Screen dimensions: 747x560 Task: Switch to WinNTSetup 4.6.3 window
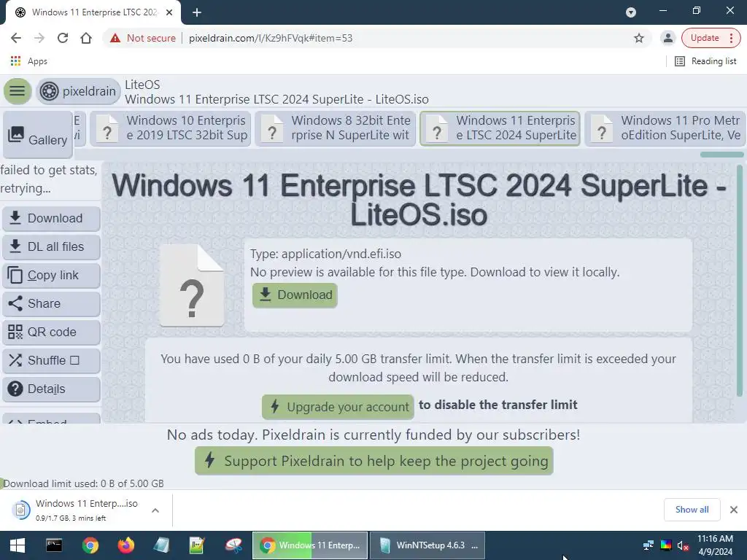(427, 545)
